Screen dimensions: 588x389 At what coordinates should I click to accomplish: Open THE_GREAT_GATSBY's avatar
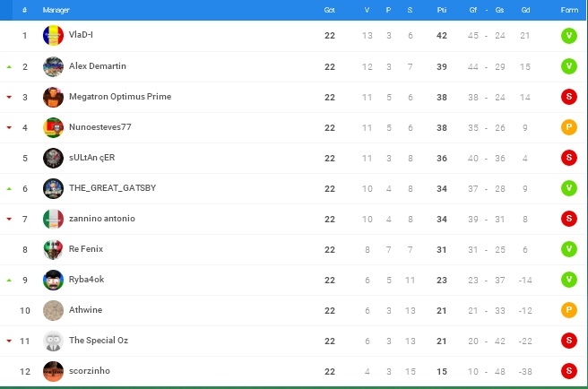click(53, 188)
